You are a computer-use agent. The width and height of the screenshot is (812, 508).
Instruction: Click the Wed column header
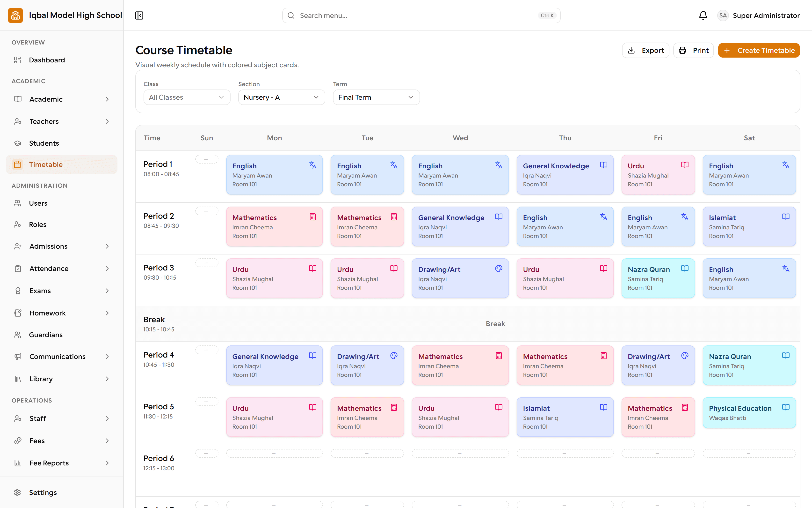coord(460,138)
